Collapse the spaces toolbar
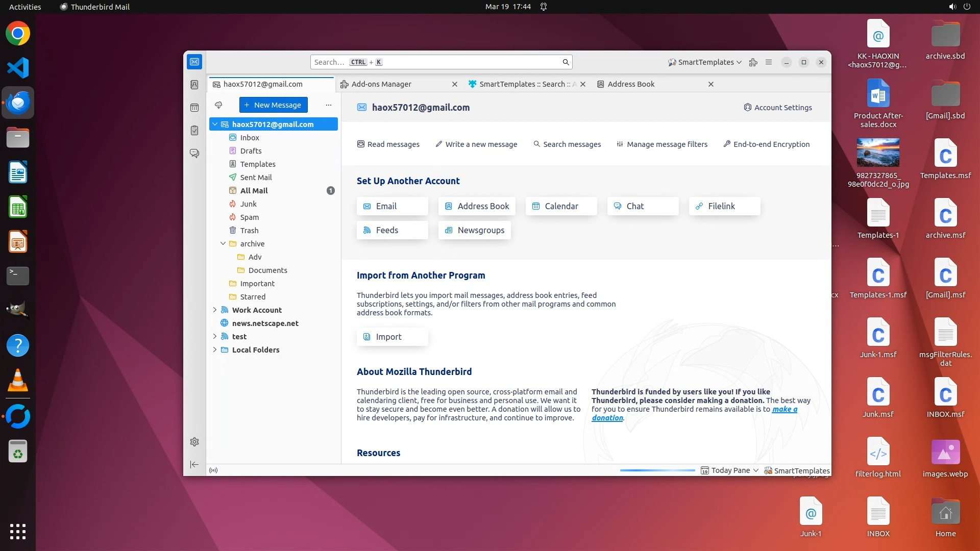This screenshot has height=551, width=980. pos(194,464)
